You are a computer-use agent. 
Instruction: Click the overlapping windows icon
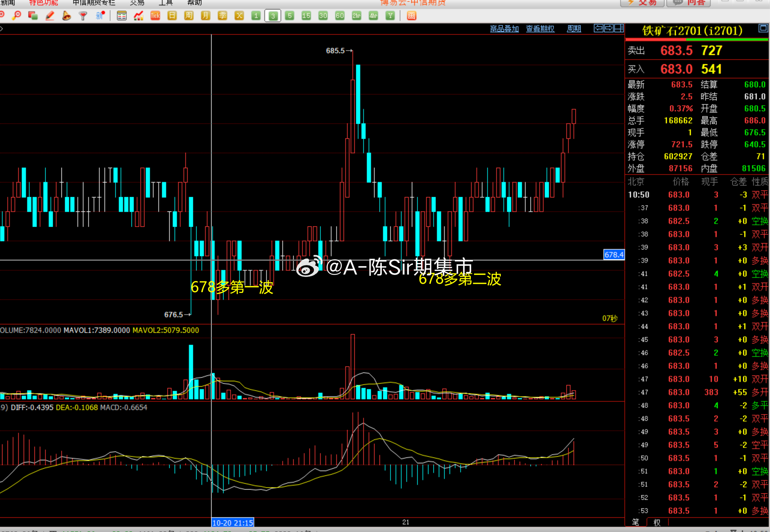click(33, 16)
